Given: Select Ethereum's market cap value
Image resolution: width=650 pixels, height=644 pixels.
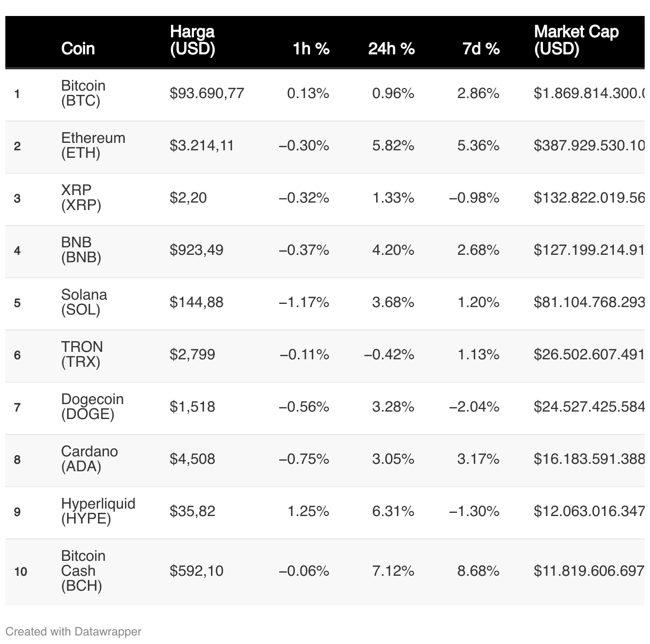Looking at the screenshot, I should pyautogui.click(x=589, y=146).
